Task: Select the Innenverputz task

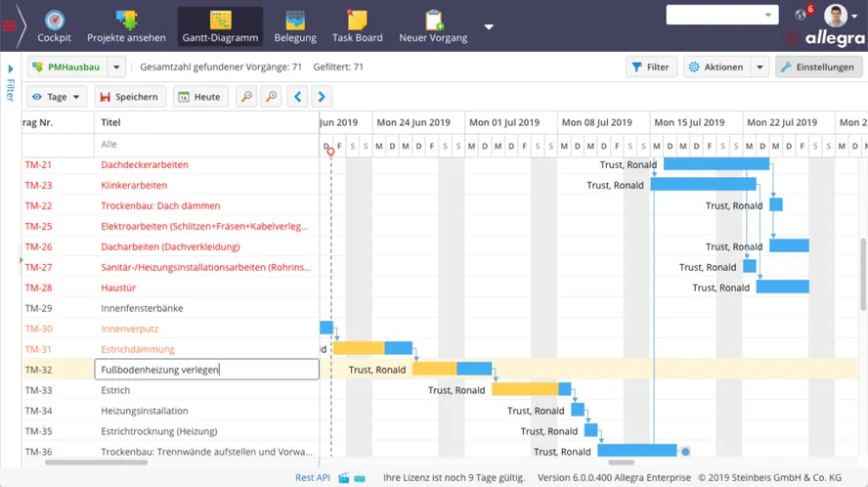Action: point(130,329)
